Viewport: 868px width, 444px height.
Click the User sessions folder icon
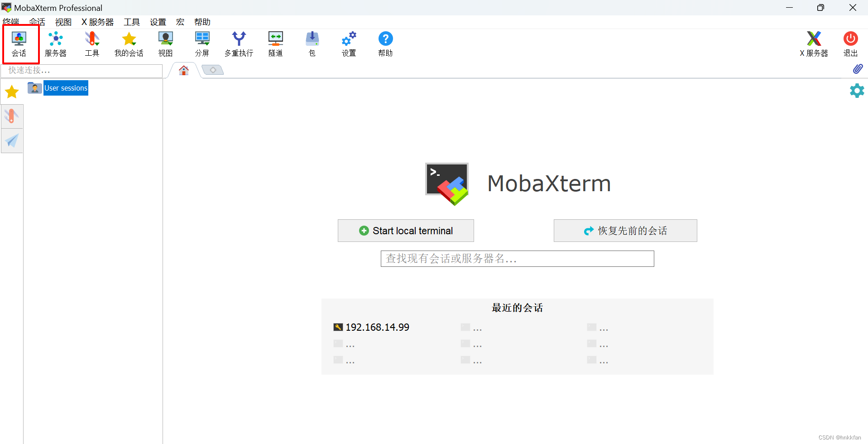tap(34, 88)
